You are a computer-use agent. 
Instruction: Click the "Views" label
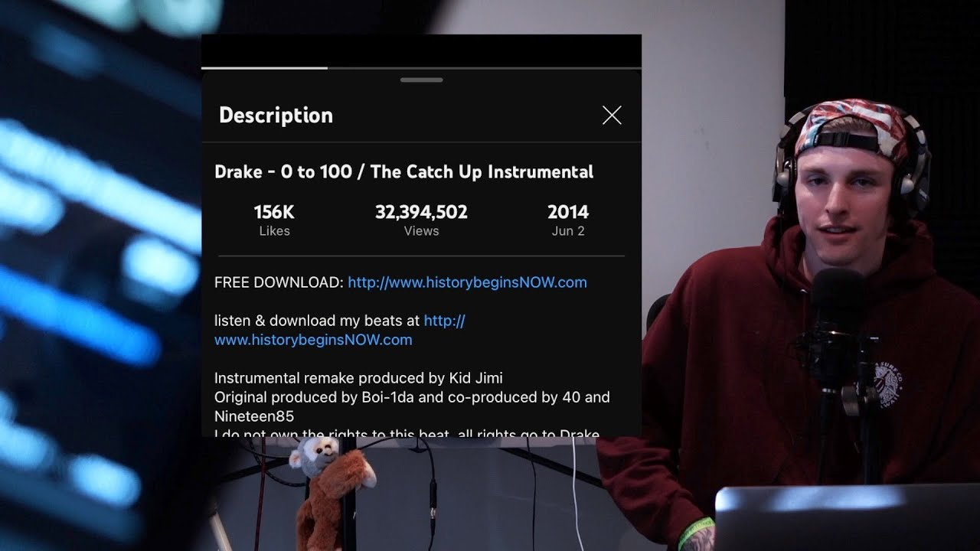[x=421, y=231]
